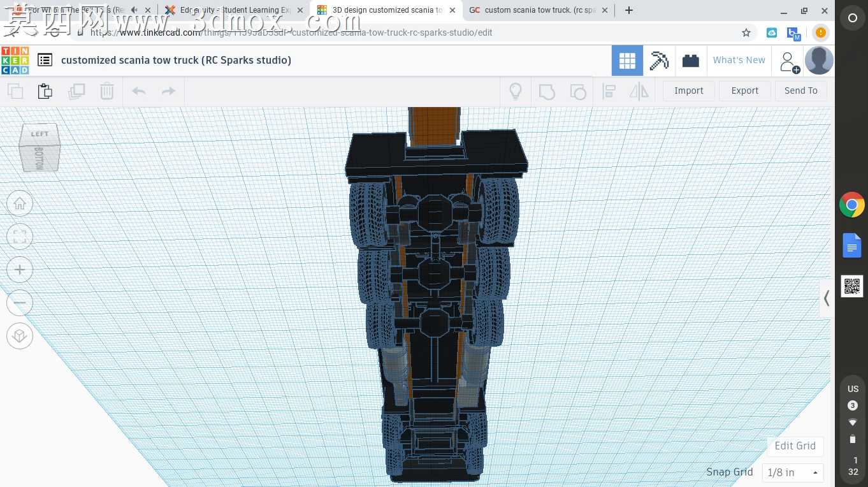This screenshot has height=487, width=868.
Task: Toggle orthographic perspective view icon
Action: pyautogui.click(x=20, y=336)
